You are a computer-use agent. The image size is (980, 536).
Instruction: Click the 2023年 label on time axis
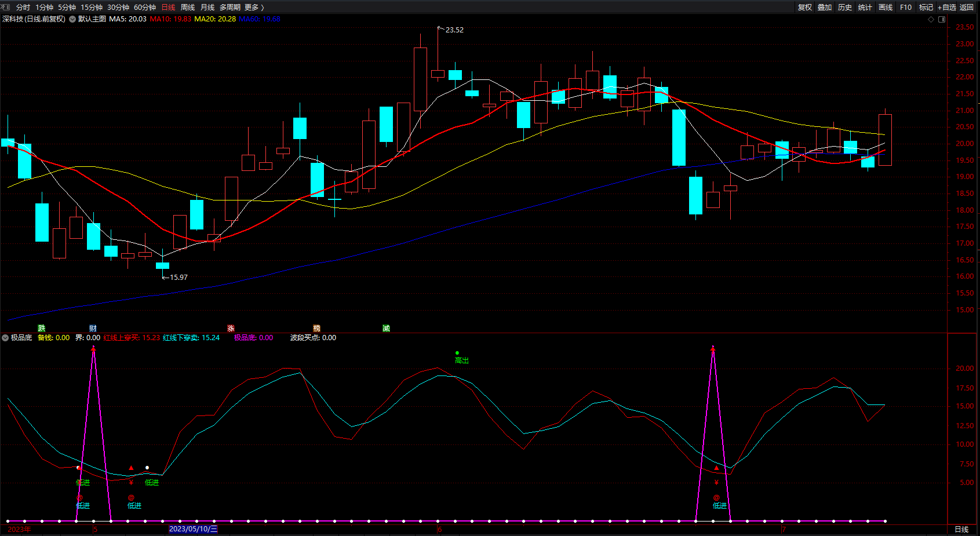(19, 529)
